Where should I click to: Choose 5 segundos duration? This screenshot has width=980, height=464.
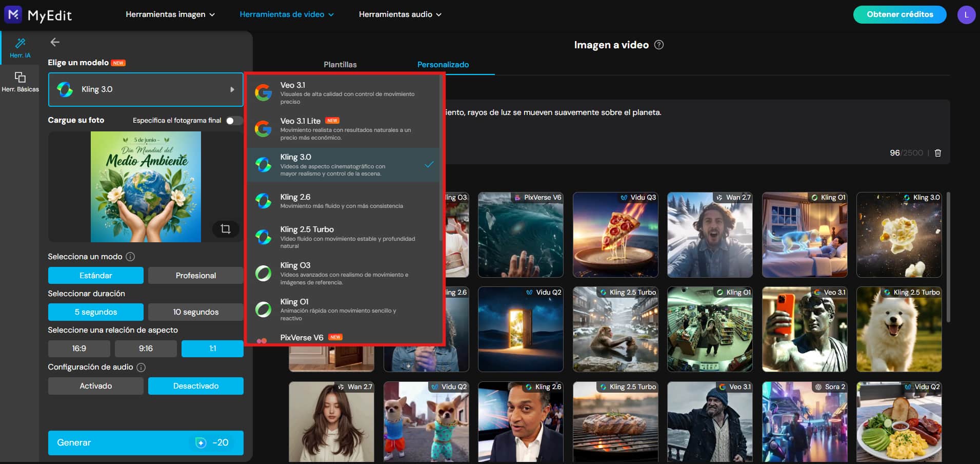[x=96, y=312]
